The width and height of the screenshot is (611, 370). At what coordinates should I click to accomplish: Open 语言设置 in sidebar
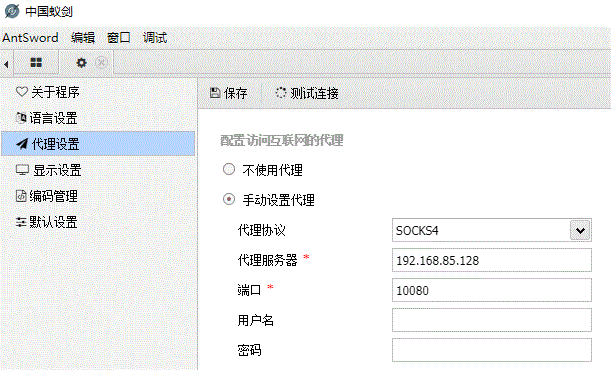(98, 118)
